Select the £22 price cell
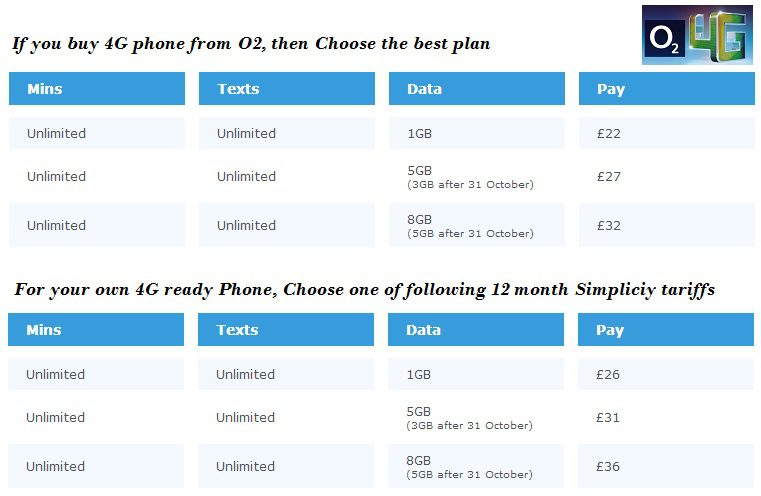This screenshot has width=761, height=496. (x=666, y=133)
